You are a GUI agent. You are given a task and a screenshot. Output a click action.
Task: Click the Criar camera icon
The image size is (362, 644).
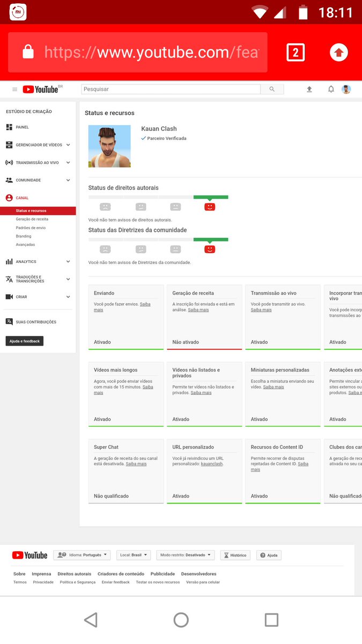click(9, 297)
